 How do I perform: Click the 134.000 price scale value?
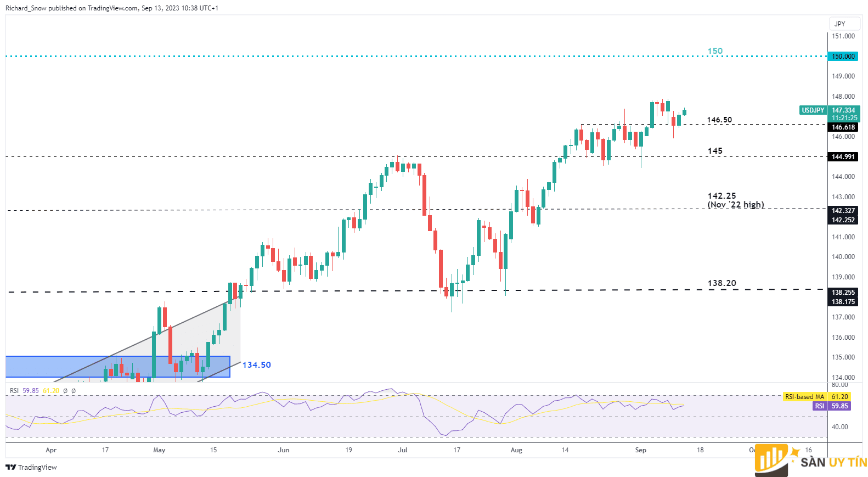(x=843, y=378)
